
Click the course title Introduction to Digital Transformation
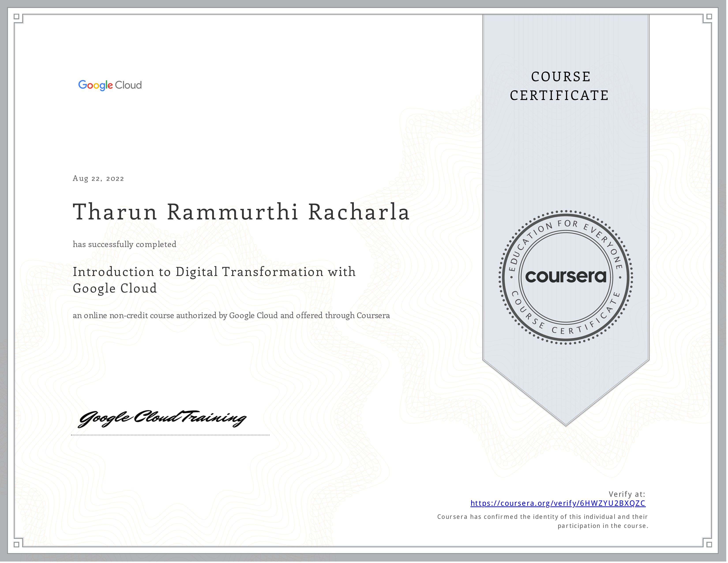[214, 280]
